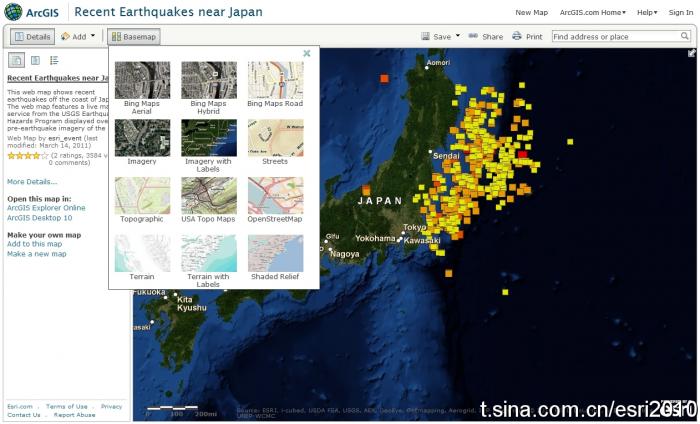Toggle the Details panel button
Screen dimensions: 700x424
click(30, 36)
